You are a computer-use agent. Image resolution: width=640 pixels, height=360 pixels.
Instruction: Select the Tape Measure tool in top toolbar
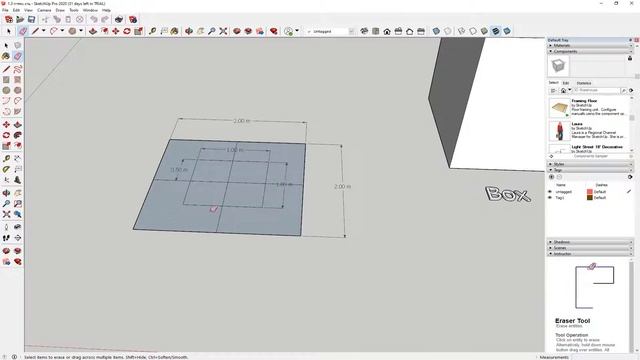tap(152, 31)
